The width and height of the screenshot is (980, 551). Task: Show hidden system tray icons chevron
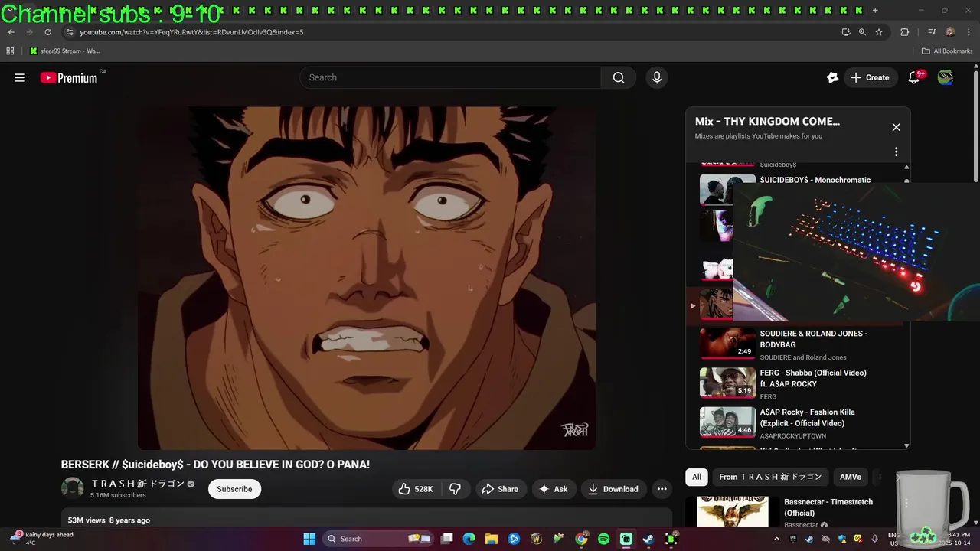point(777,539)
